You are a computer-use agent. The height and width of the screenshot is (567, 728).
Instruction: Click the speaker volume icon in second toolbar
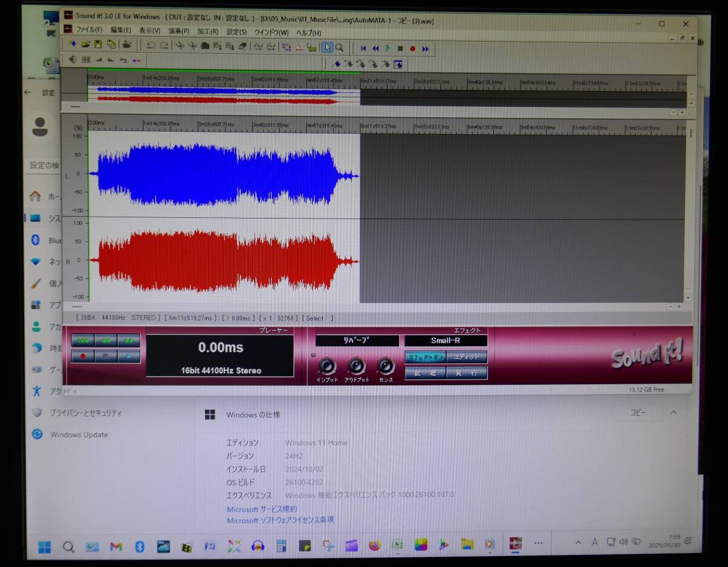72,59
